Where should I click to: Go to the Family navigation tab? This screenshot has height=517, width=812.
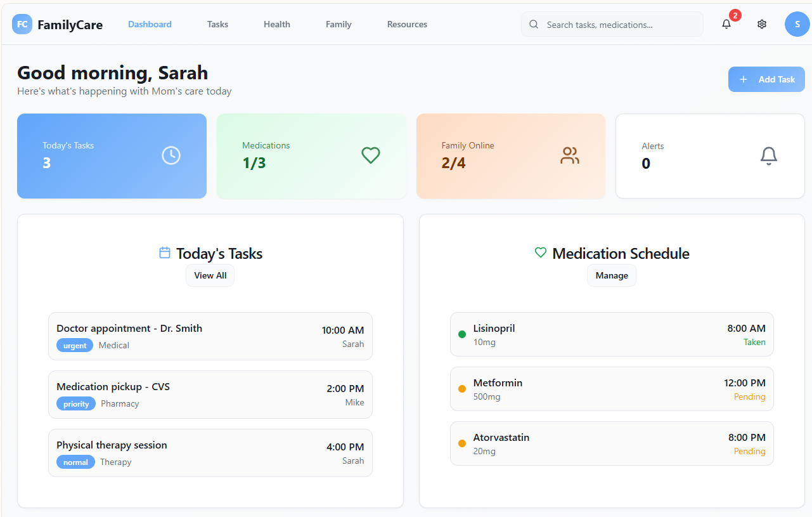338,24
